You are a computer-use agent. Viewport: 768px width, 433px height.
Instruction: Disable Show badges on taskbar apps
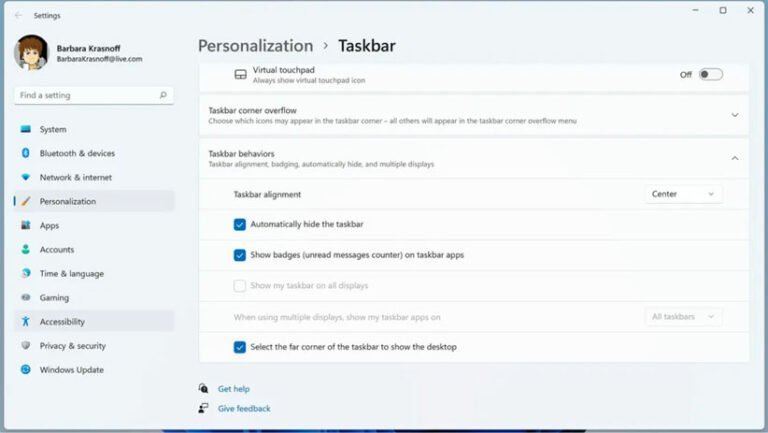(240, 255)
